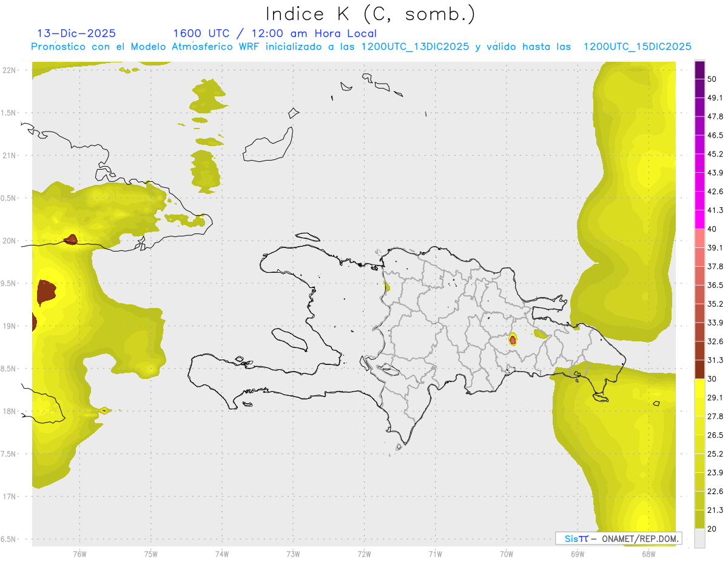Click the colorbar value '39.1'
Screen dimensions: 728x562
pos(715,247)
